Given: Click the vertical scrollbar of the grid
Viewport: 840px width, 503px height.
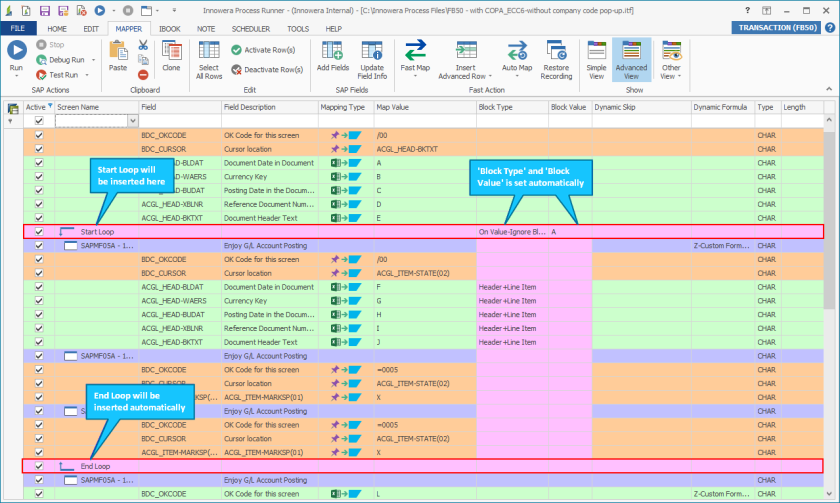Looking at the screenshot, I should click(828, 250).
